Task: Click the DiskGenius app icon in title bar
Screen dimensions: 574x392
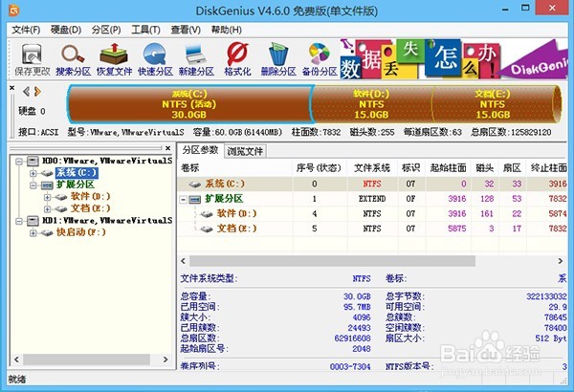Action: [x=14, y=11]
